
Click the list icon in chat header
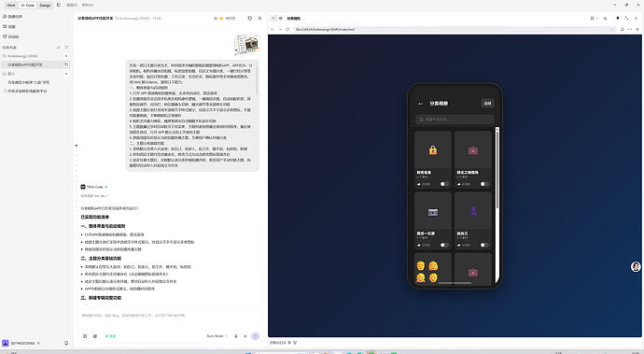216,19
